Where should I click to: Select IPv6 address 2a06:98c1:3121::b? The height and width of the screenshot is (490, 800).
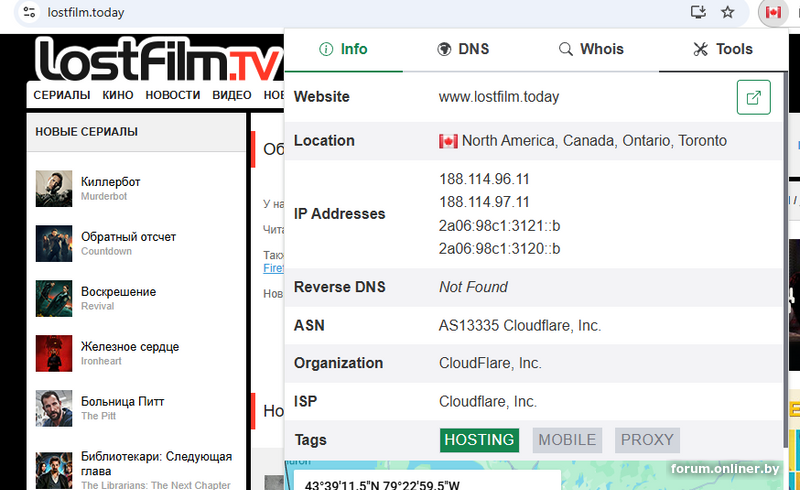pos(499,226)
